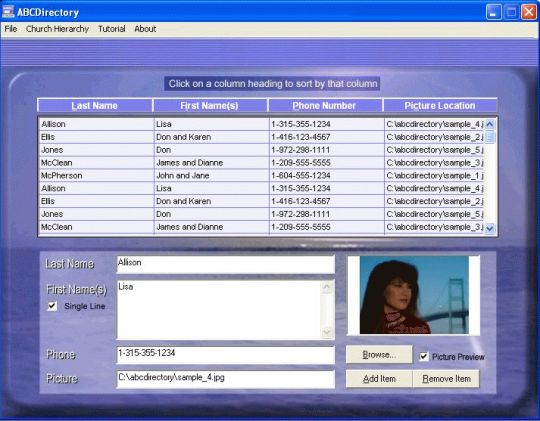Click the woman's picture preview thumbnail
This screenshot has width=540, height=421.
tap(414, 295)
